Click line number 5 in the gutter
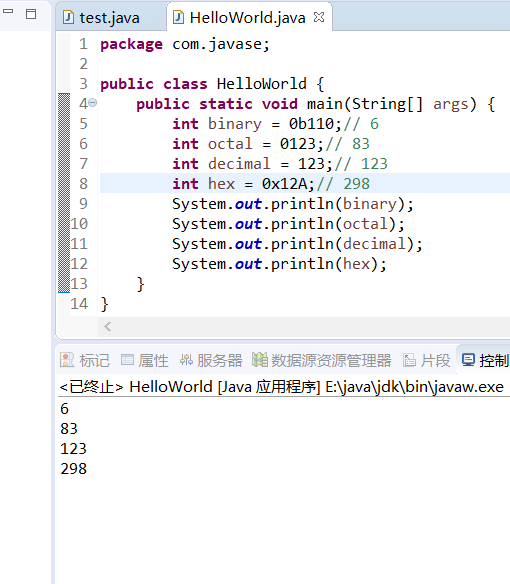510x584 pixels. [83, 123]
